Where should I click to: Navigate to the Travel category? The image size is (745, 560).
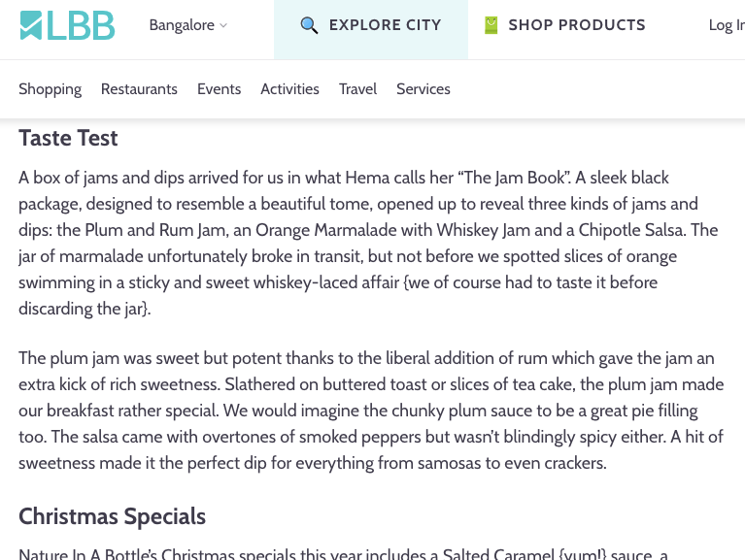pos(357,88)
